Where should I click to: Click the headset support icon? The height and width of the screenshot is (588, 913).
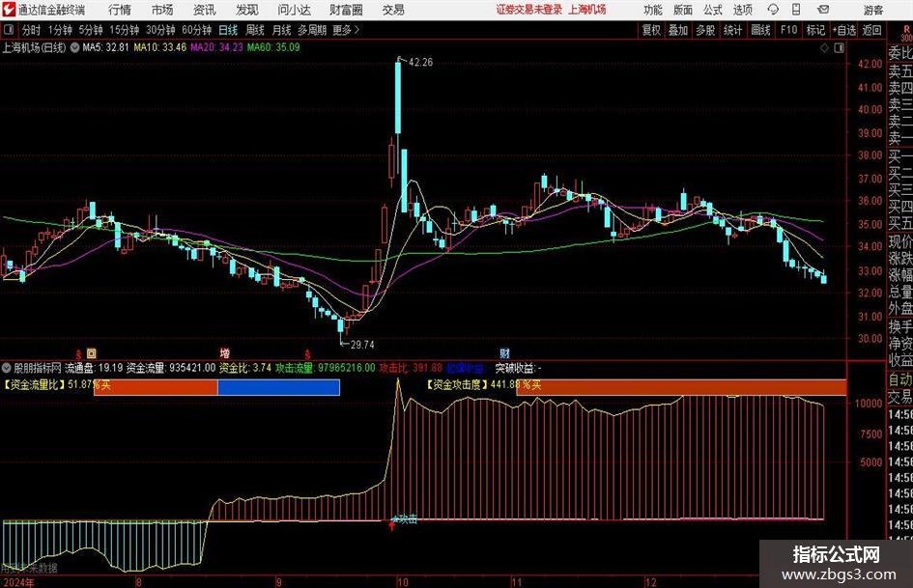(773, 10)
